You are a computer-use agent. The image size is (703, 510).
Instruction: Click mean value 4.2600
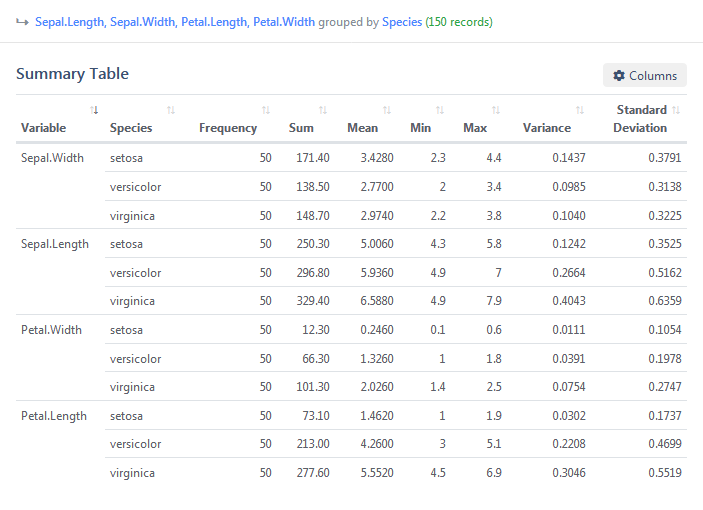coord(377,444)
